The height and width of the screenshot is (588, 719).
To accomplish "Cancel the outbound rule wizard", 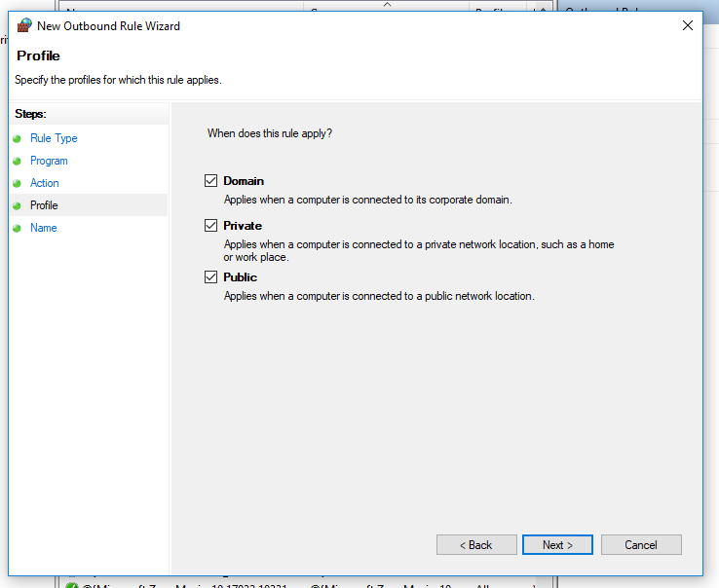I will pyautogui.click(x=641, y=545).
